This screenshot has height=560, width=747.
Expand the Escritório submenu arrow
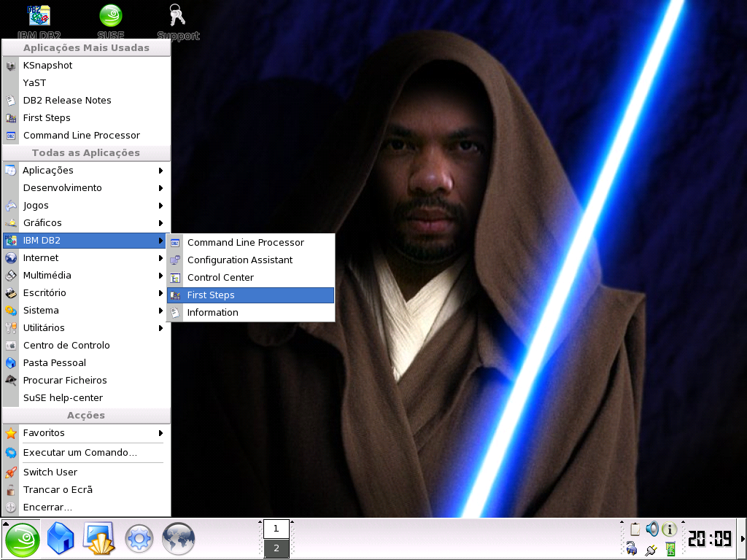coord(160,293)
